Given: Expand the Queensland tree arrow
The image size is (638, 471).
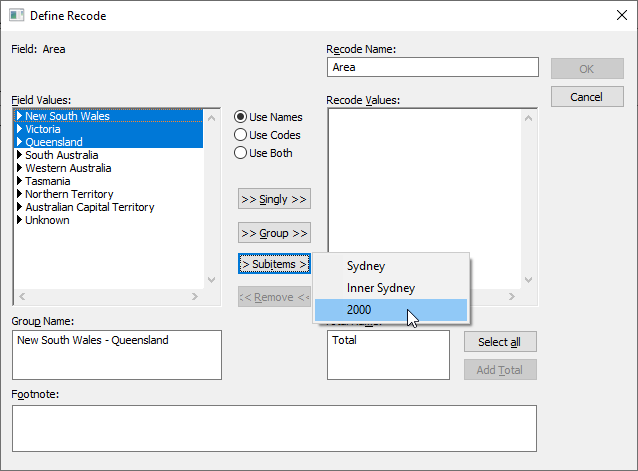Looking at the screenshot, I should 20,143.
